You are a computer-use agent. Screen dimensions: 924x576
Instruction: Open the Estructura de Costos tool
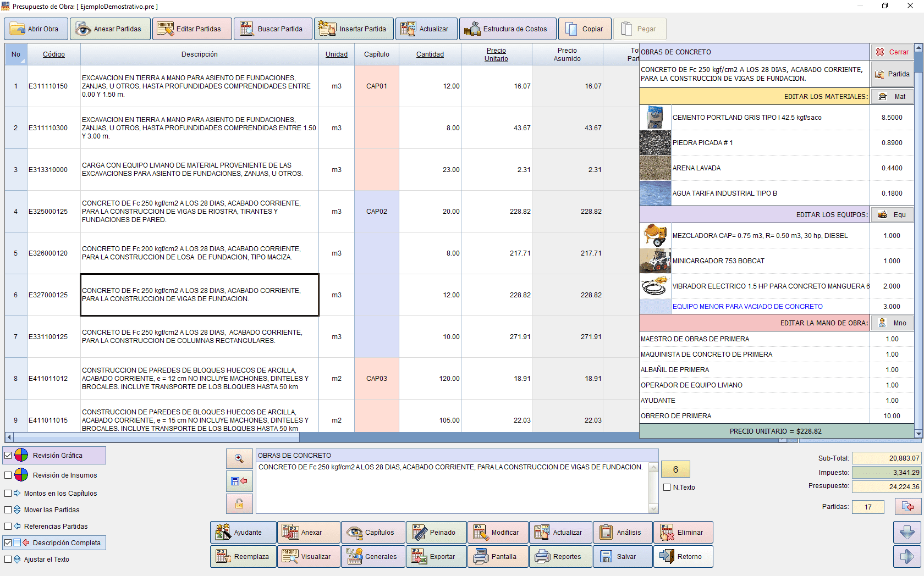(x=507, y=29)
